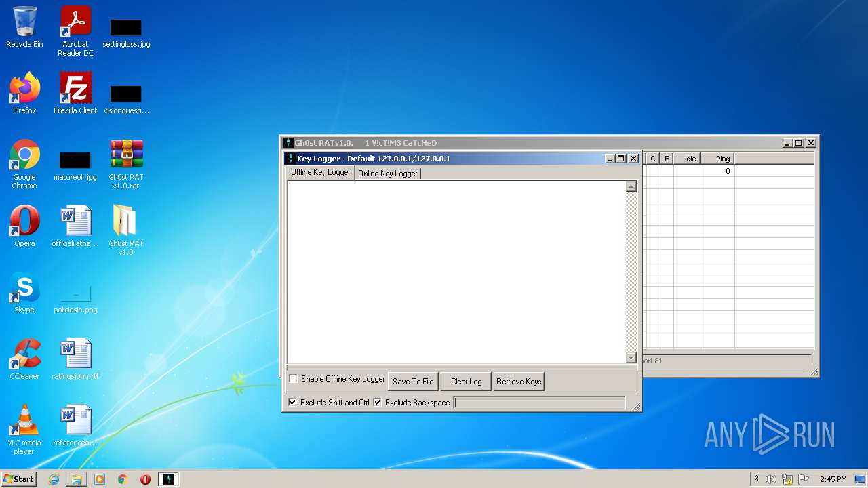Image resolution: width=868 pixels, height=488 pixels.
Task: Open Windows Explorer from the taskbar
Action: (x=77, y=479)
